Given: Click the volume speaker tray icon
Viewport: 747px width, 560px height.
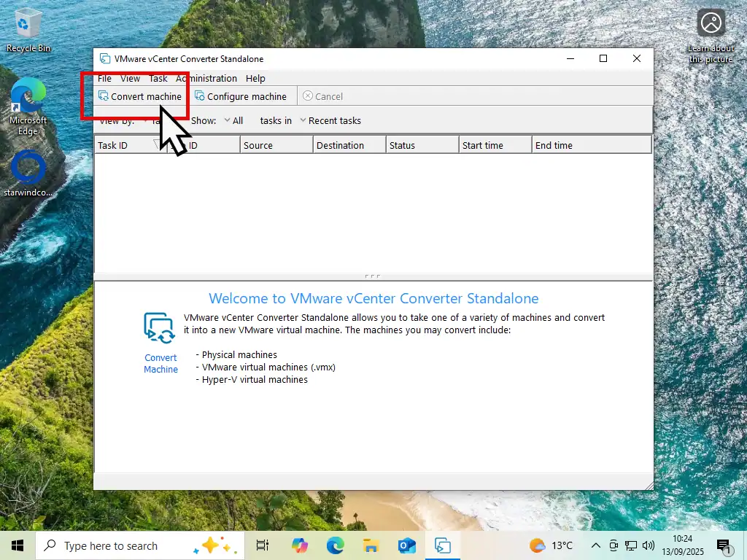Looking at the screenshot, I should click(x=649, y=545).
